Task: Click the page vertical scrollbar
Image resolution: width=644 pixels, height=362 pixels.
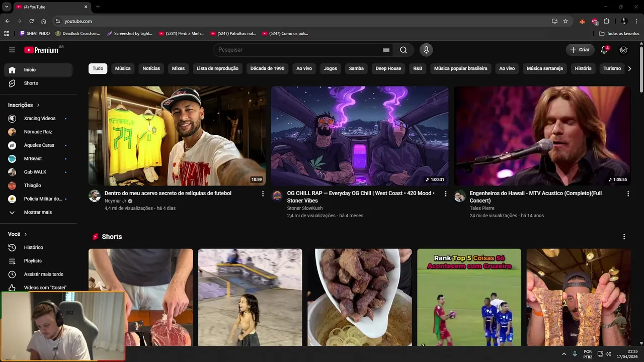Action: tap(641, 69)
